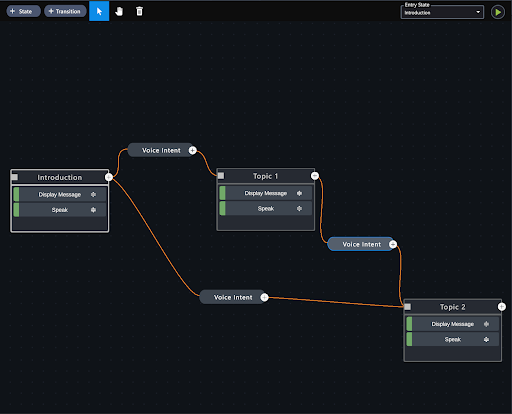The height and width of the screenshot is (414, 512).
Task: Select the highlighted Voice Intent before Topic 2
Action: [361, 244]
